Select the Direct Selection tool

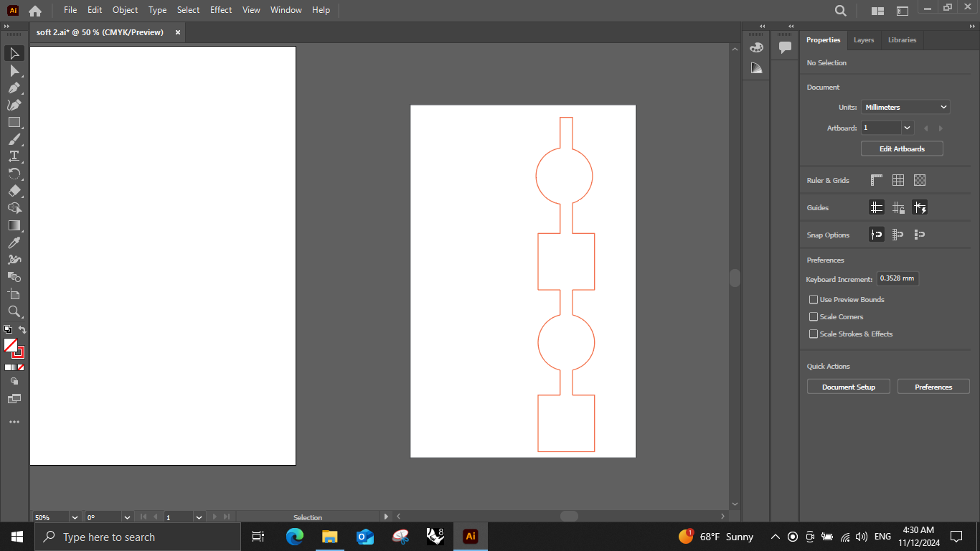(x=14, y=71)
